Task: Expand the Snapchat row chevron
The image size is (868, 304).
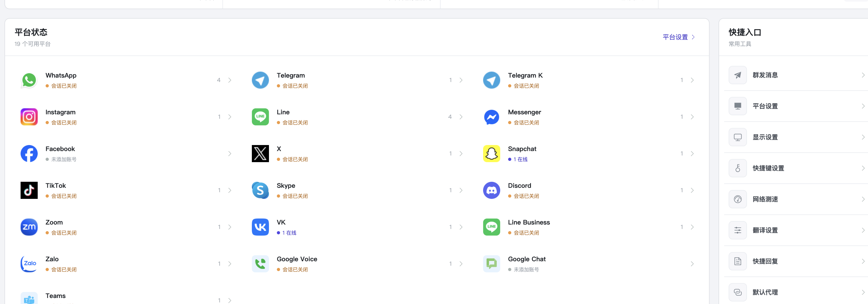Action: point(692,154)
